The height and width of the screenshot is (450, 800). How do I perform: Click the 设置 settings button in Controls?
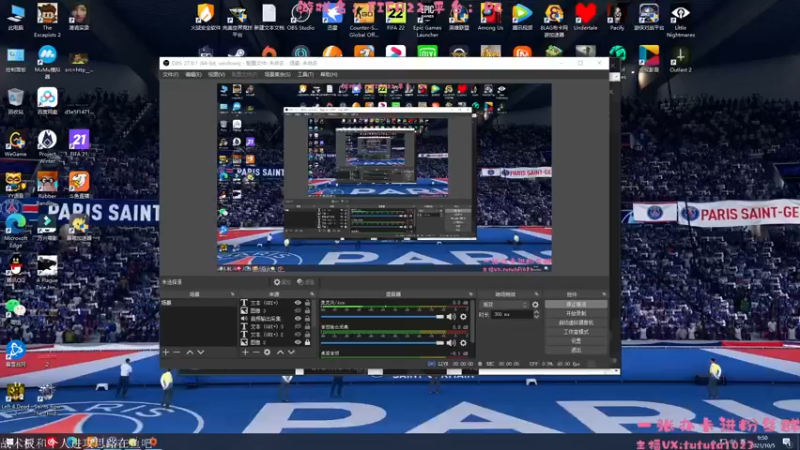(576, 341)
